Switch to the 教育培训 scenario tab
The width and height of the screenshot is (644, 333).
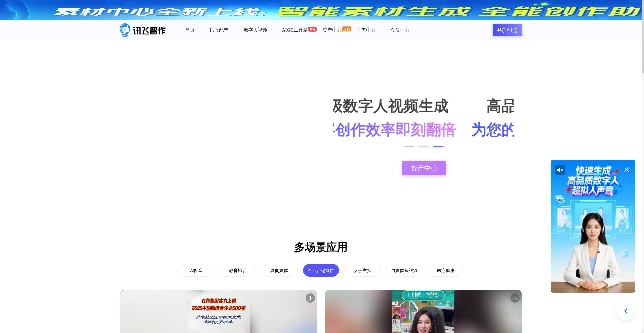point(237,270)
